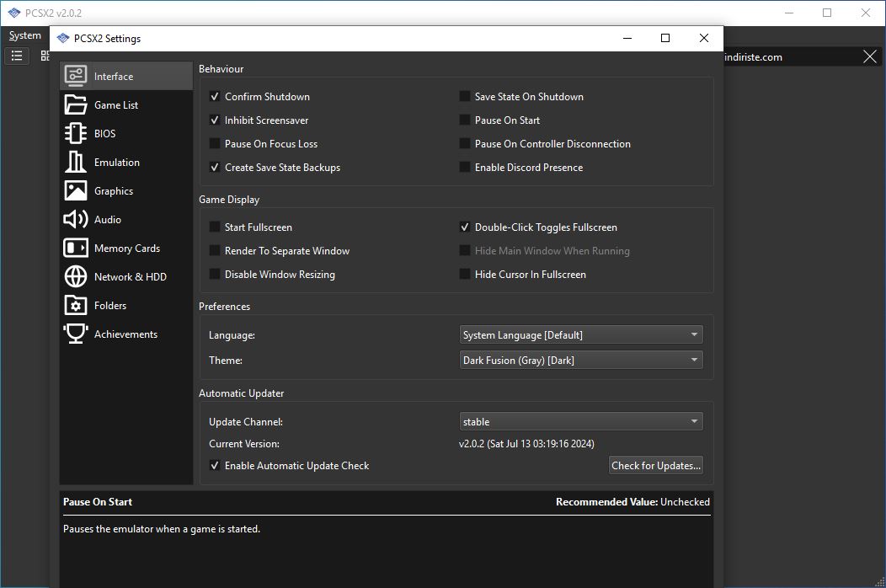
Task: Click the indiriste.com text in main window
Action: (x=753, y=57)
